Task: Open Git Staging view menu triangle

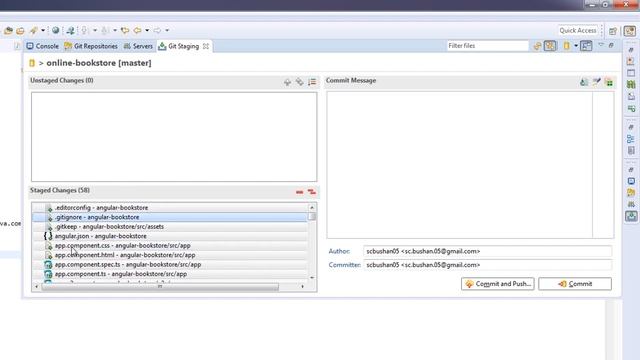Action: [x=601, y=45]
